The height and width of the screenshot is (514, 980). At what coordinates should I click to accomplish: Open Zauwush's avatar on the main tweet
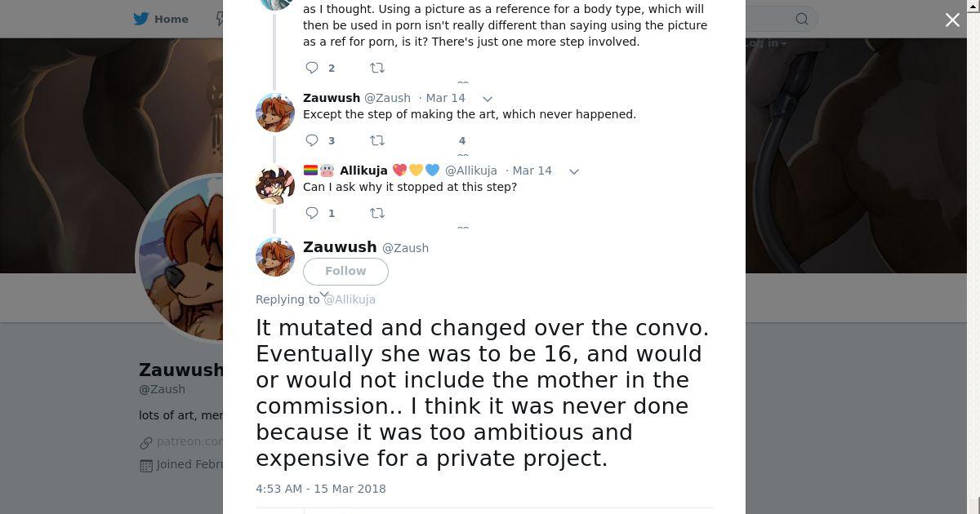[x=275, y=257]
